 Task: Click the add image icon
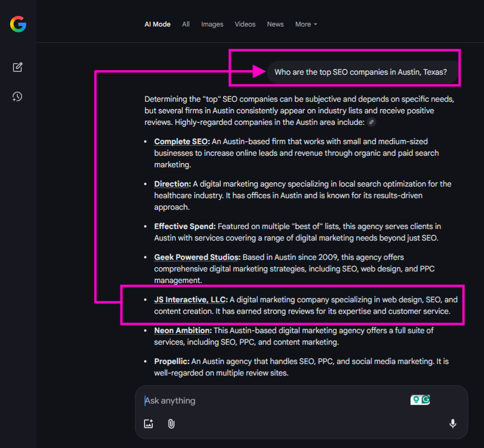pyautogui.click(x=148, y=424)
